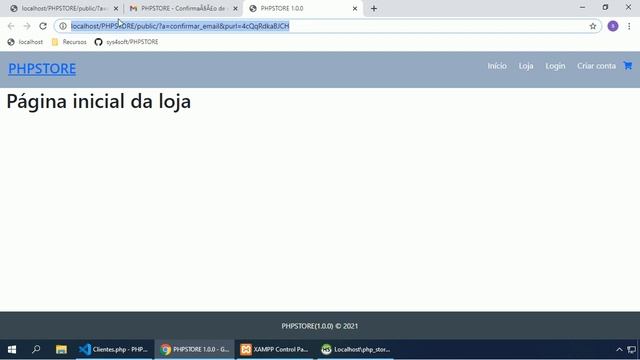640x360 pixels.
Task: Open Windows taskbar search
Action: point(36,349)
